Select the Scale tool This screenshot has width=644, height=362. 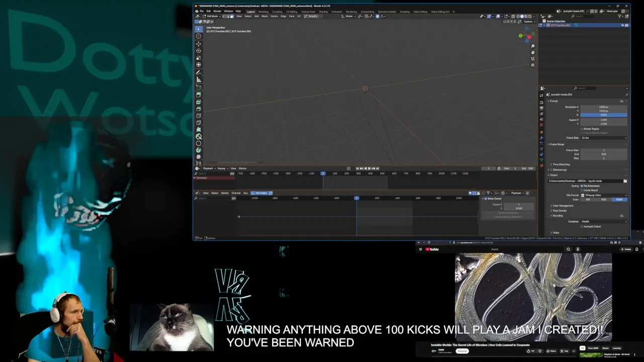point(199,58)
